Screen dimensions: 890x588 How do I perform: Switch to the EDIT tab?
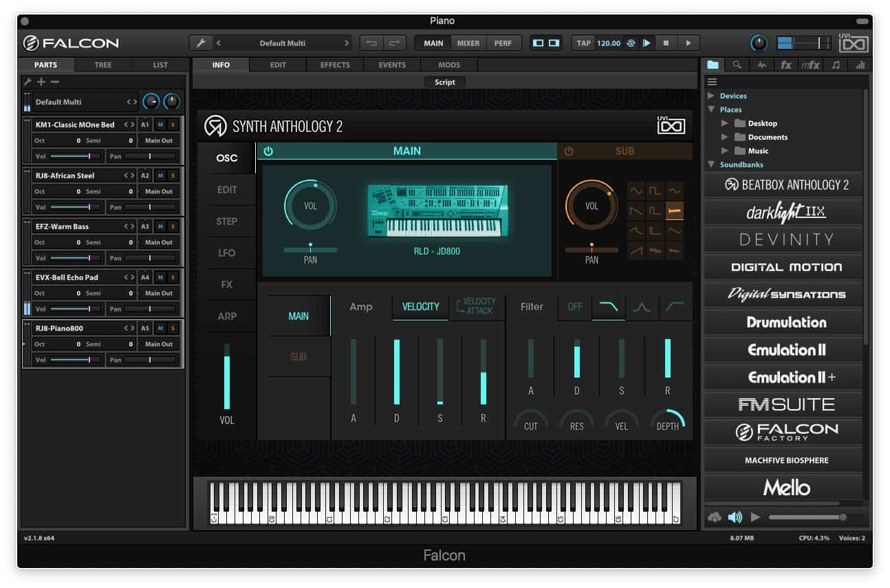click(x=278, y=65)
